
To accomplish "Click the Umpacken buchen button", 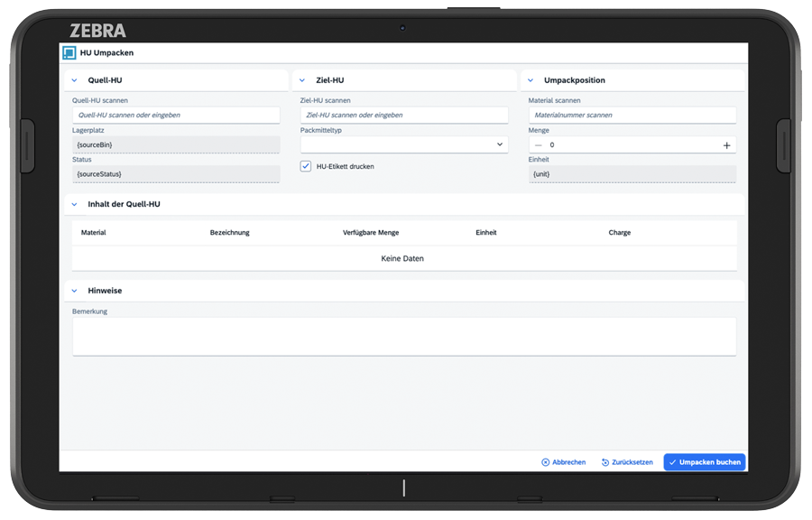I will [x=705, y=462].
